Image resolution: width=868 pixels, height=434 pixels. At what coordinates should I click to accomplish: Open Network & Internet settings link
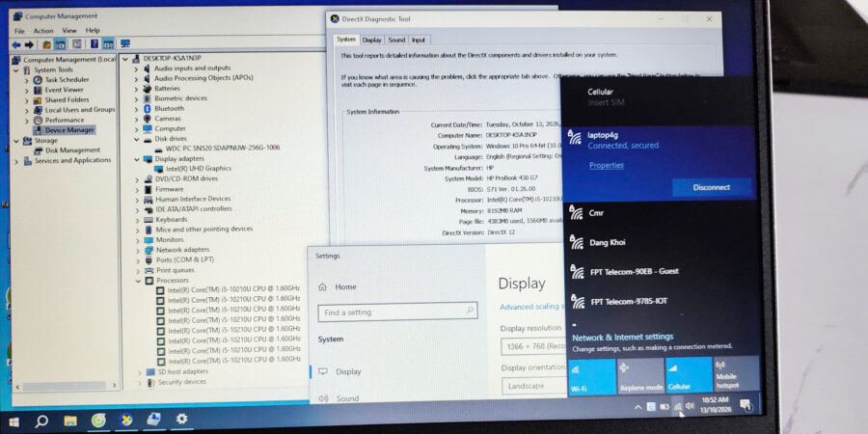click(x=623, y=337)
